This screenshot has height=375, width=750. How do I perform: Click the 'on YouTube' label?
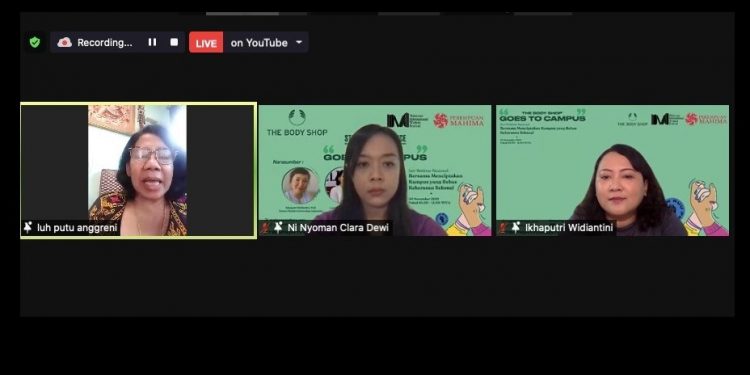point(259,43)
